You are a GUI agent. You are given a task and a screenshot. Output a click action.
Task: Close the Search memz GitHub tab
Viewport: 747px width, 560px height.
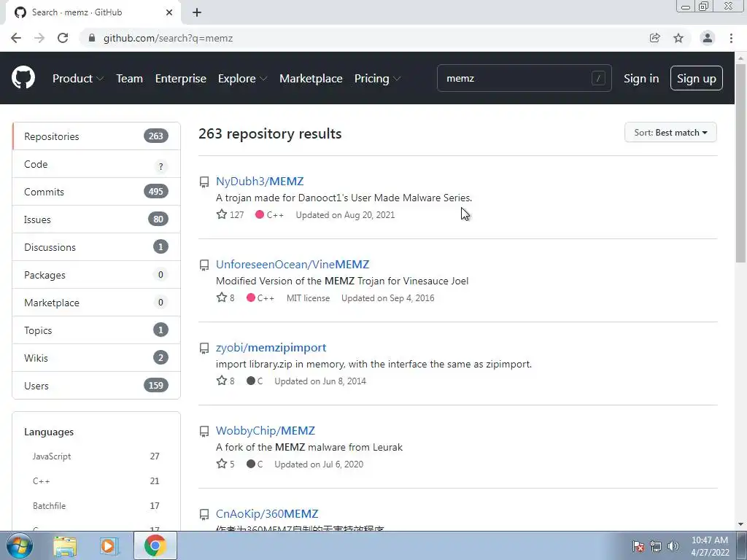pyautogui.click(x=169, y=12)
